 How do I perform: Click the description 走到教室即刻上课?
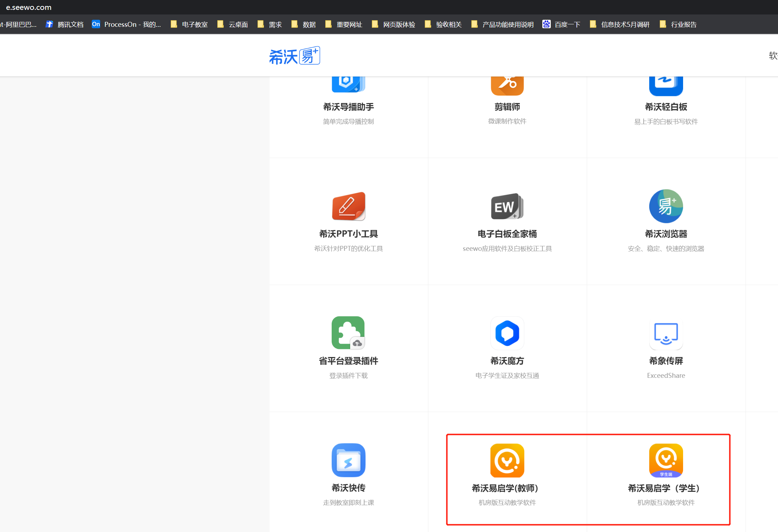[x=349, y=503]
